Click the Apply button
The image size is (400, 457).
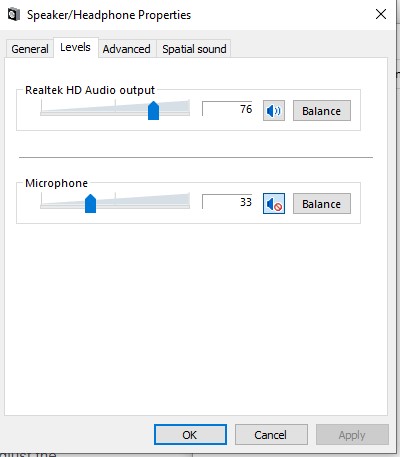(x=352, y=435)
